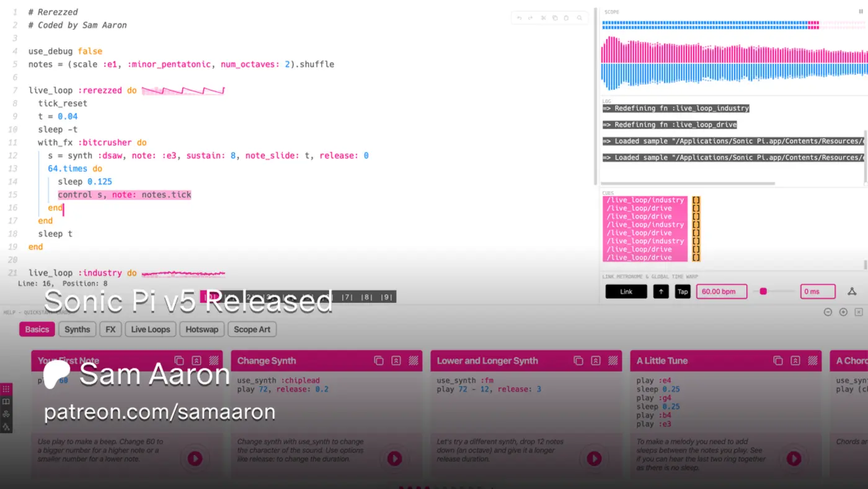Image resolution: width=868 pixels, height=489 pixels.
Task: Open the quickstart cards grid sidebar icon
Action: 6,389
